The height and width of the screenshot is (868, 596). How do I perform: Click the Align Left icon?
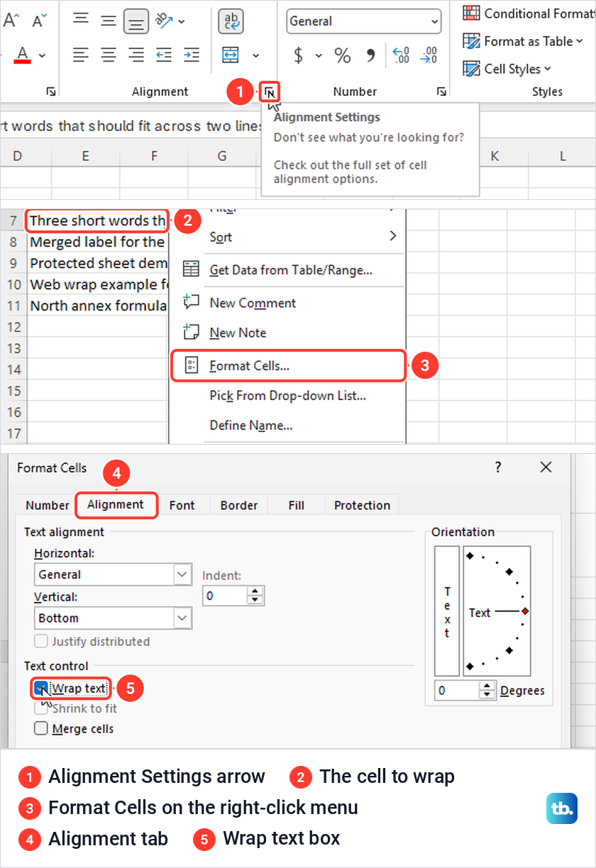click(82, 55)
